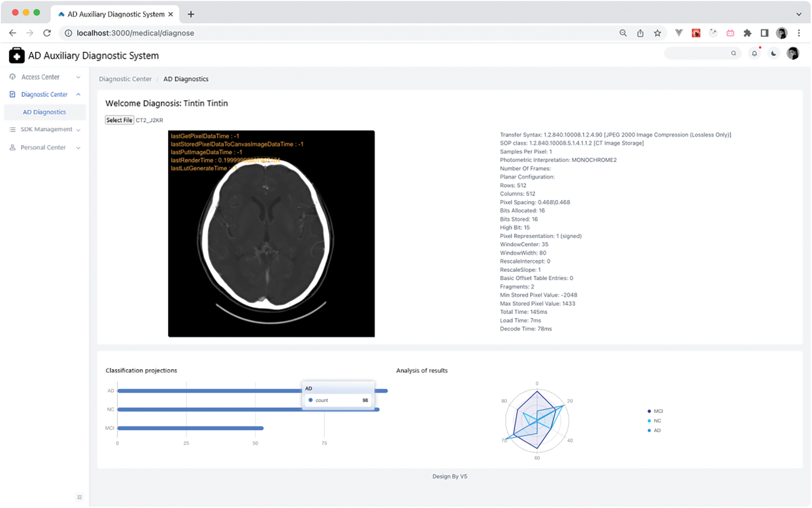The width and height of the screenshot is (812, 508).
Task: Toggle AD series in radar legend
Action: click(x=655, y=431)
